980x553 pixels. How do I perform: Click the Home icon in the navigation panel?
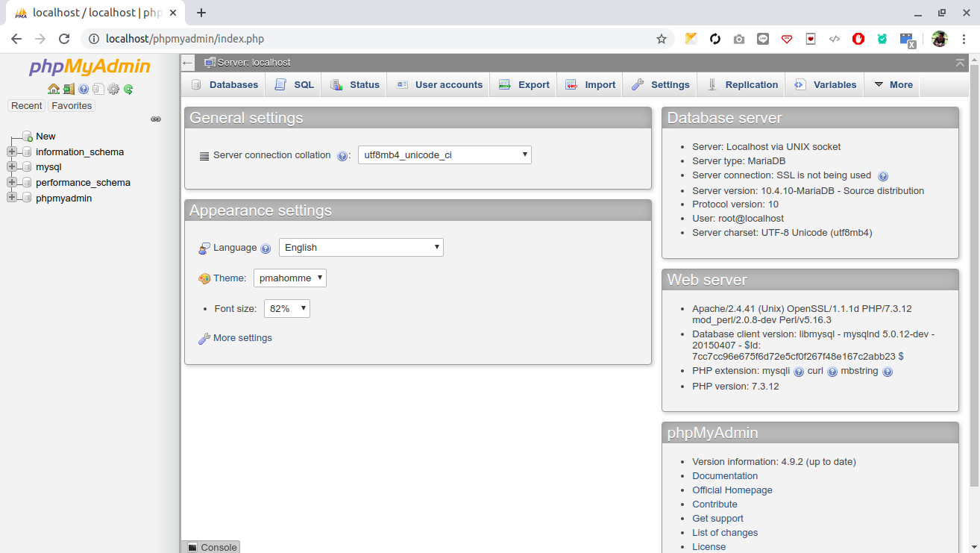(x=54, y=89)
